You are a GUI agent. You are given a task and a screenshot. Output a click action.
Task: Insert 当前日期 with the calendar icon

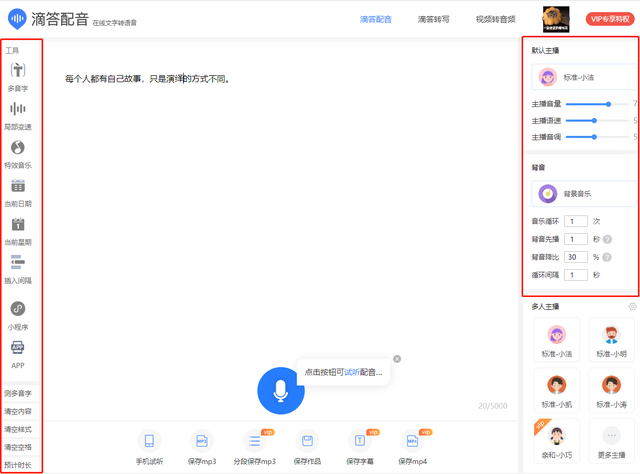18,186
